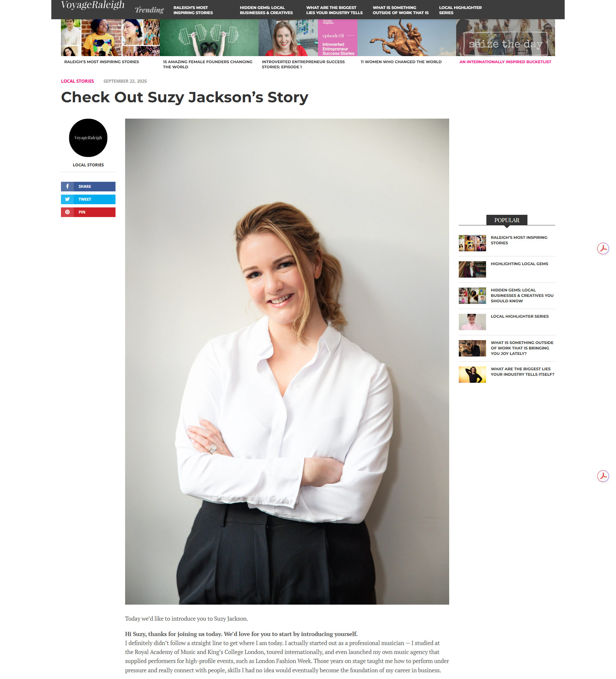Open 11 Women Who Changed the World
Image resolution: width=616 pixels, height=679 pixels.
(401, 62)
